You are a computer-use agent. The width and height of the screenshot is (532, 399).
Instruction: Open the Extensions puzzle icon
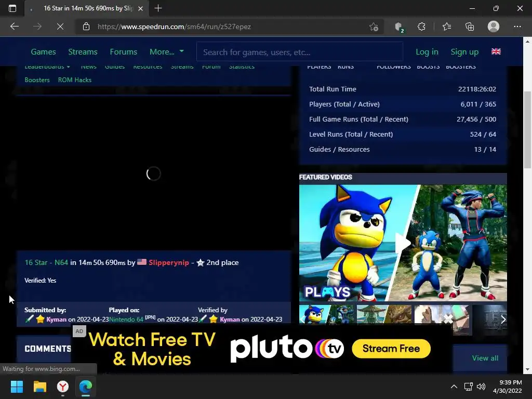421,26
